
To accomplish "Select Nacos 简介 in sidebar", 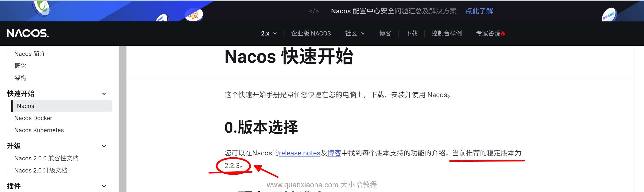I will click(30, 54).
